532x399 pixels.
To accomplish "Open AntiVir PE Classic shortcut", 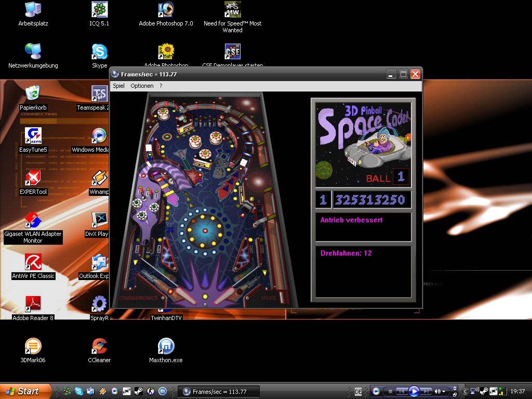I will [x=33, y=267].
